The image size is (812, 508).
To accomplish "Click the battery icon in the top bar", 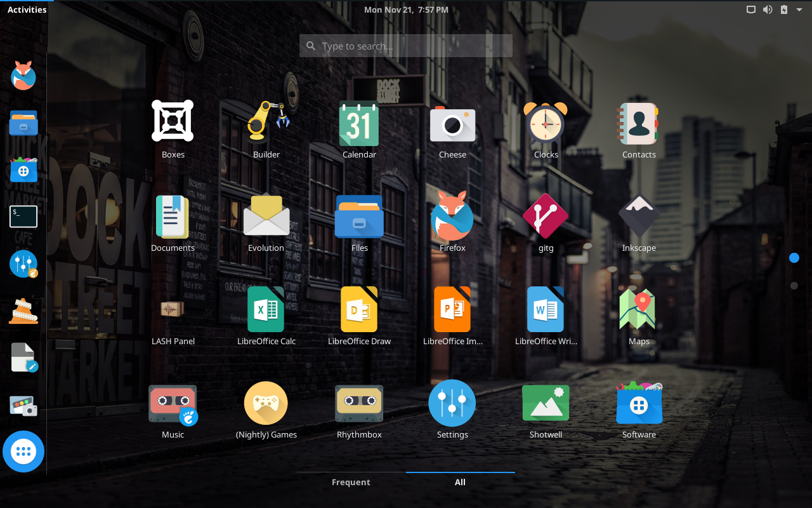I will (x=784, y=10).
